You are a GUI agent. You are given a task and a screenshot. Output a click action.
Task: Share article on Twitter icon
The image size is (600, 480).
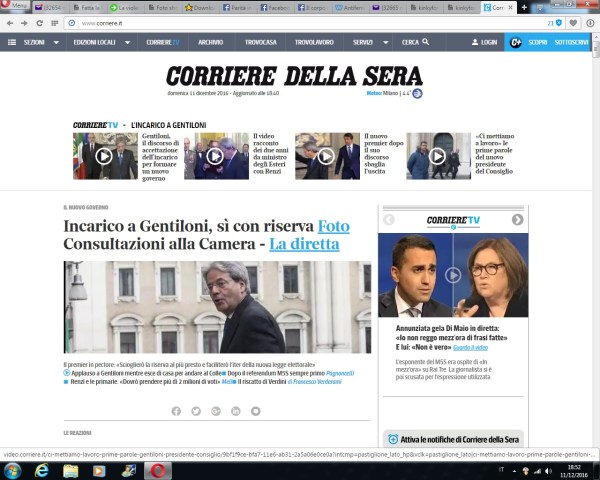tap(196, 411)
